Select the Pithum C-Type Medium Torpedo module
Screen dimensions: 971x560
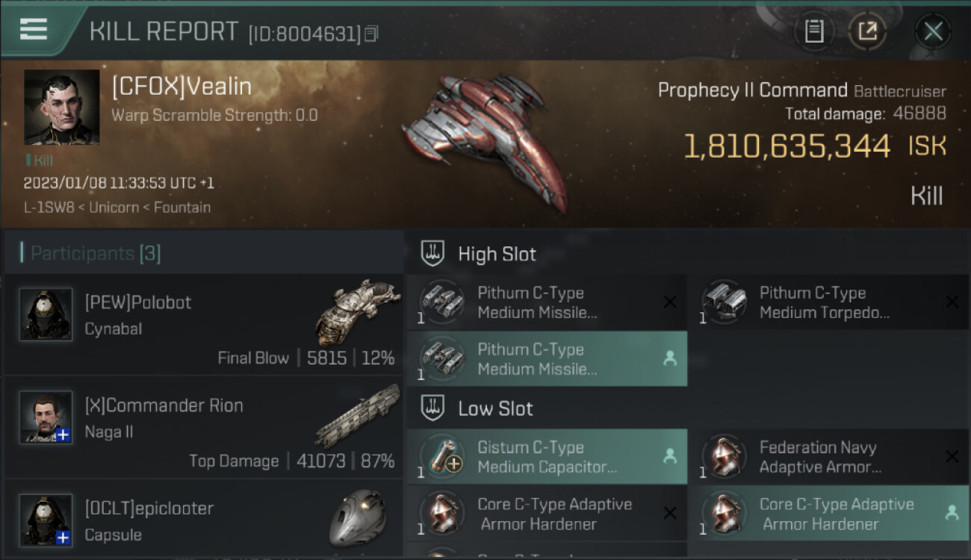[829, 302]
